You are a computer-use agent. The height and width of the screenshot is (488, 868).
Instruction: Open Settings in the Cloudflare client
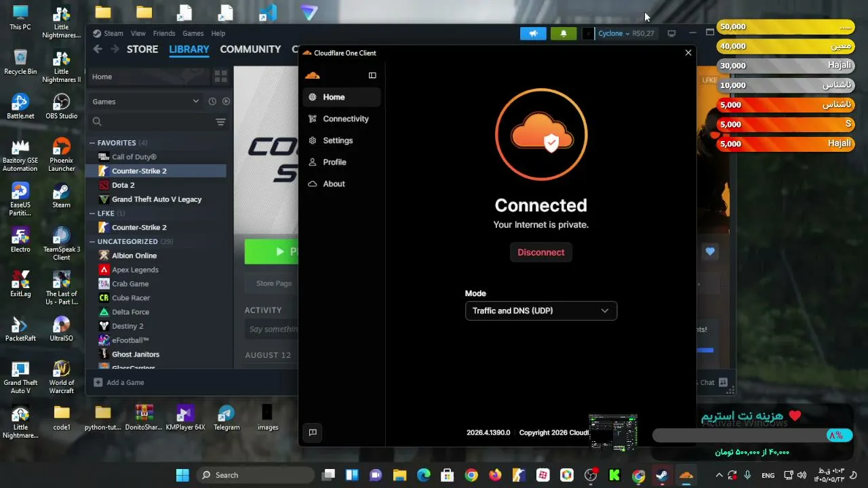[x=342, y=140]
